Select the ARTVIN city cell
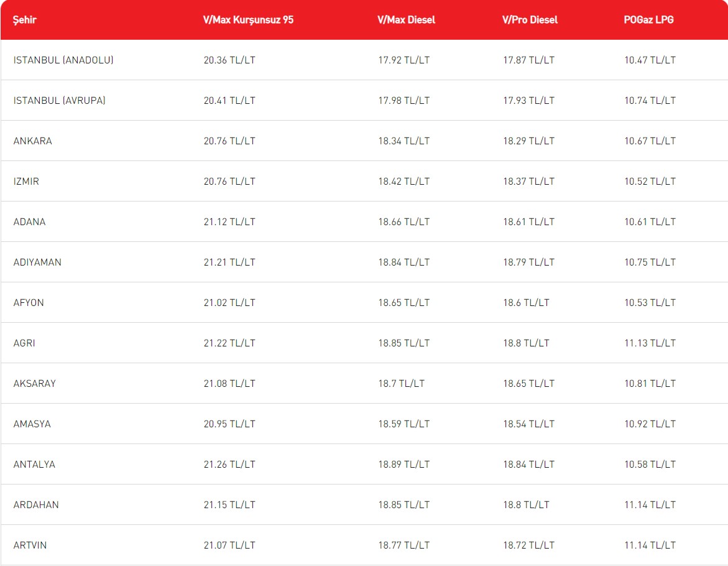Viewport: 728px width, 566px height. click(x=30, y=545)
